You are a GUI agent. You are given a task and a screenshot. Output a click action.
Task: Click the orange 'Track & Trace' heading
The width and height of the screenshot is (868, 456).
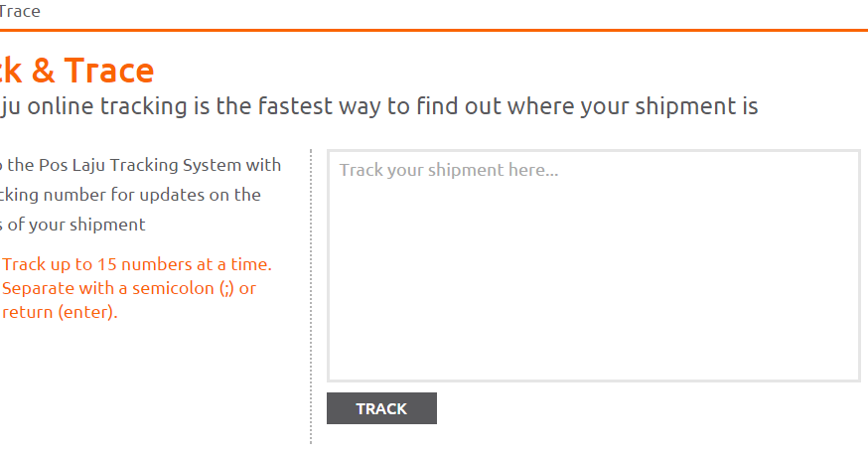(x=77, y=71)
